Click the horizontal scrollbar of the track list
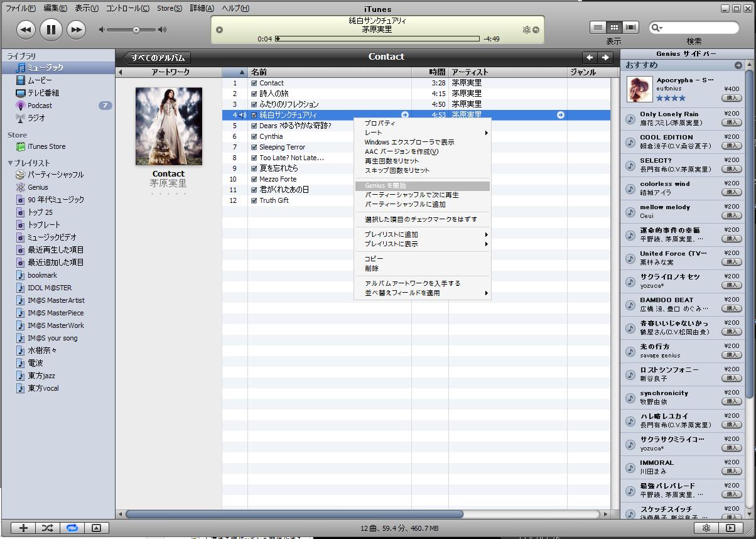The width and height of the screenshot is (756, 539). click(294, 514)
